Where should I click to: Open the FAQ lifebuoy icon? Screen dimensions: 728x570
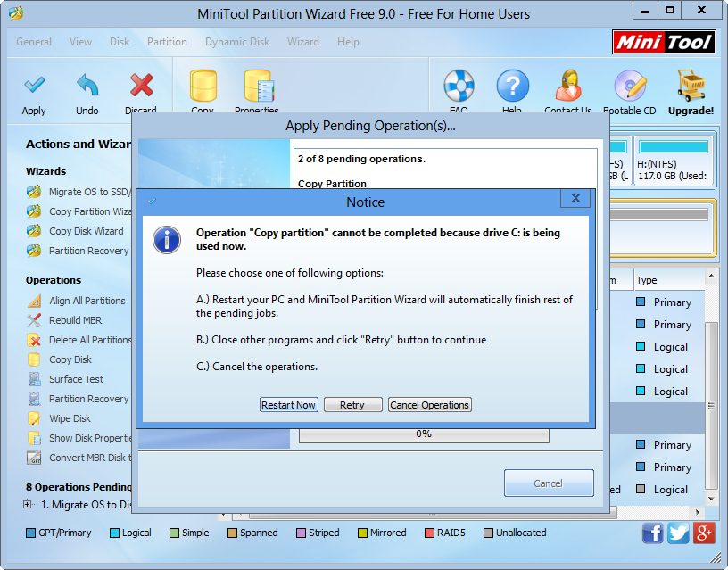(x=459, y=86)
